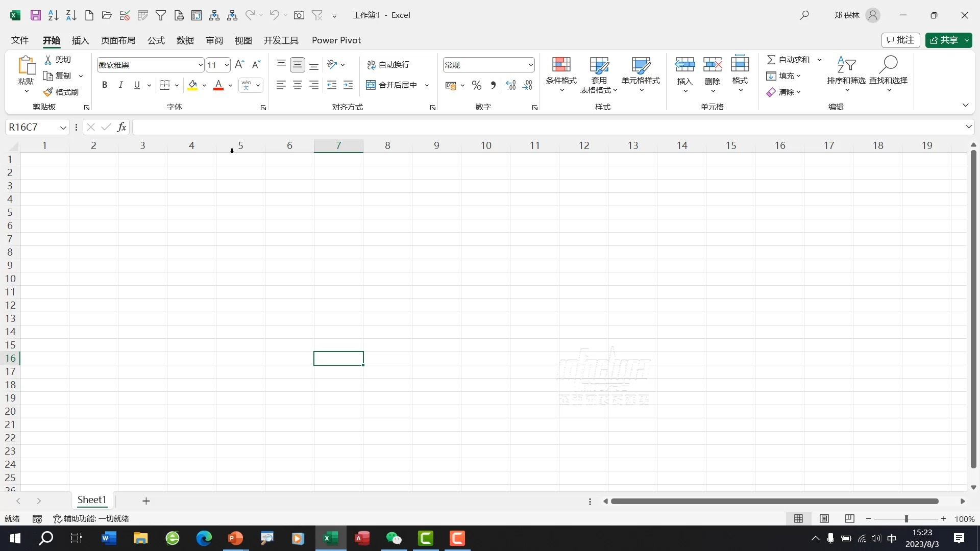Click the increase font size icon
This screenshot has width=980, height=551.
239,64
